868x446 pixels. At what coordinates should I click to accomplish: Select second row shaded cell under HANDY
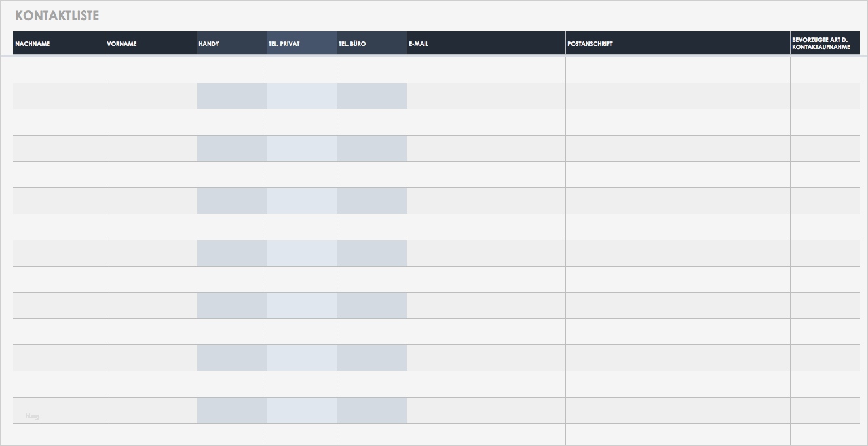tap(231, 96)
